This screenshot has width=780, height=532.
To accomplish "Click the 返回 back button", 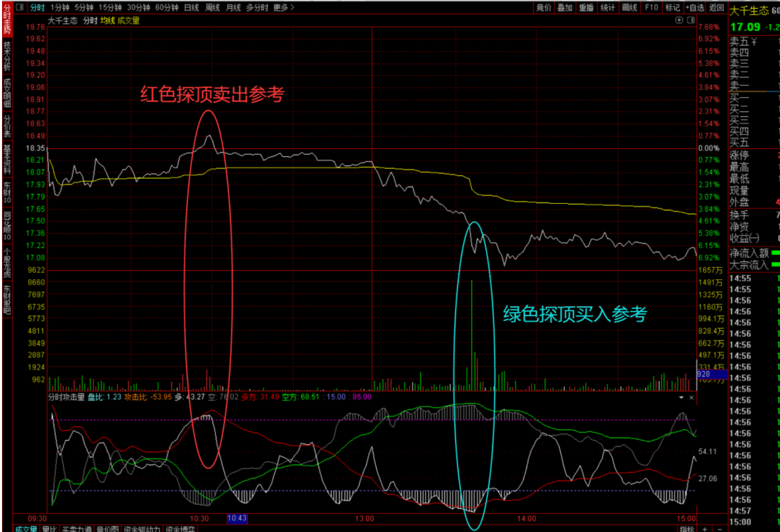I will click(x=716, y=7).
